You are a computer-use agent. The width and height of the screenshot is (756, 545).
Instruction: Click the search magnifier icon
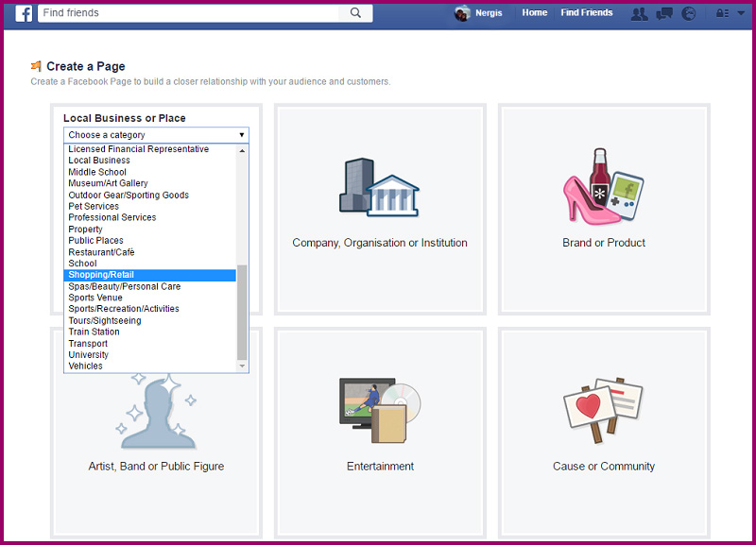[355, 13]
